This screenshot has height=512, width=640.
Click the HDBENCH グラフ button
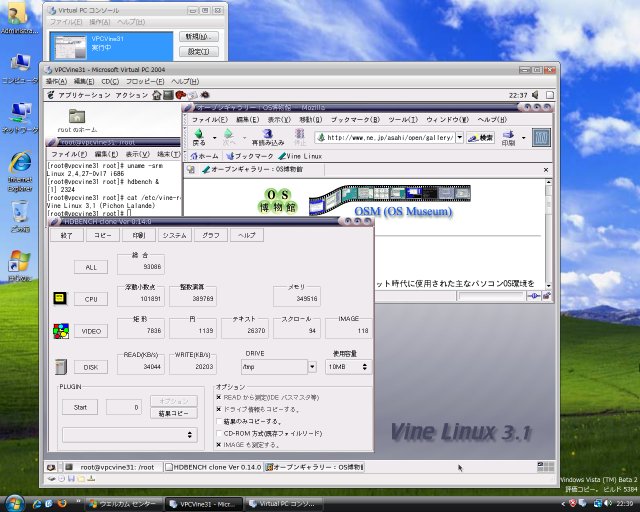211,235
